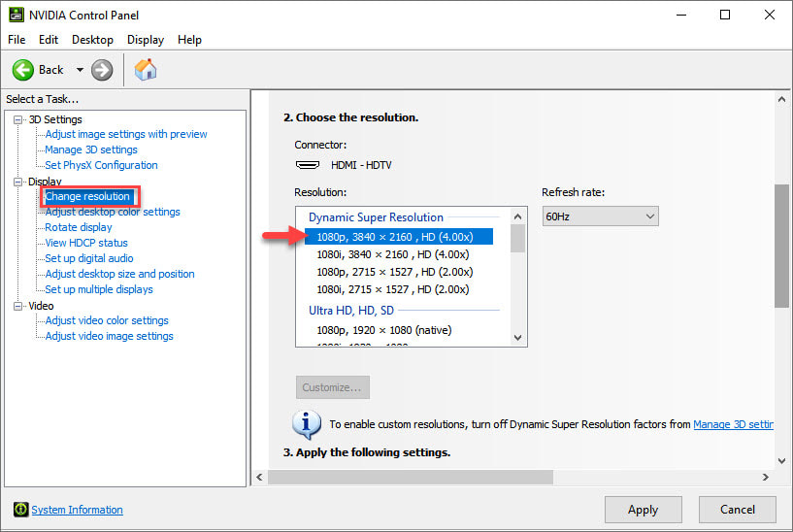The height and width of the screenshot is (532, 793).
Task: Select 1080i, 3840 × 2160, HD (4.00x) resolution
Action: tap(393, 254)
